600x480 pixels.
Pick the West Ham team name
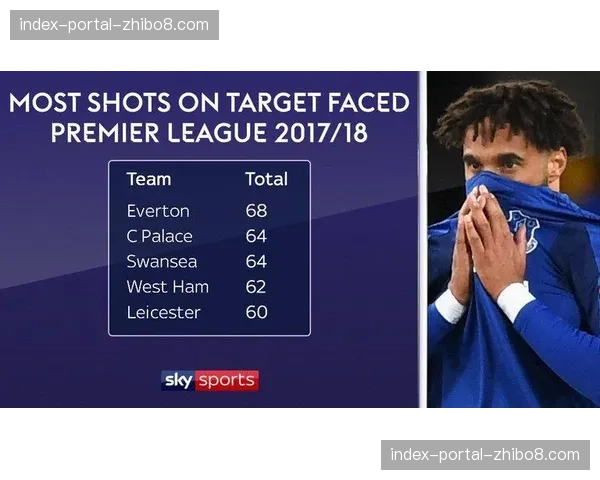coord(168,287)
